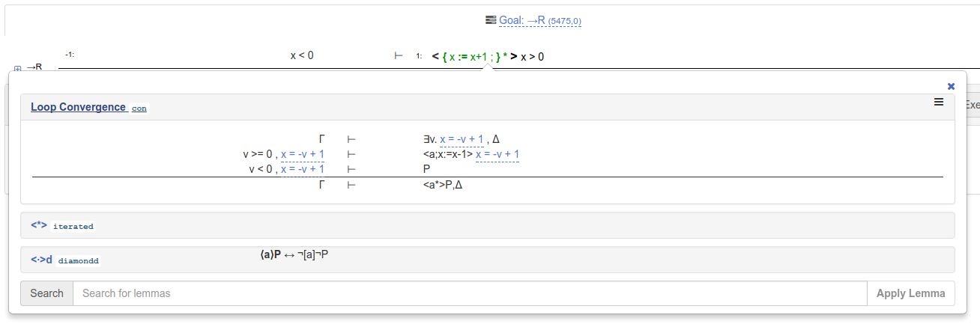
Task: Click the x < 0 antecedent formula
Action: click(x=302, y=55)
